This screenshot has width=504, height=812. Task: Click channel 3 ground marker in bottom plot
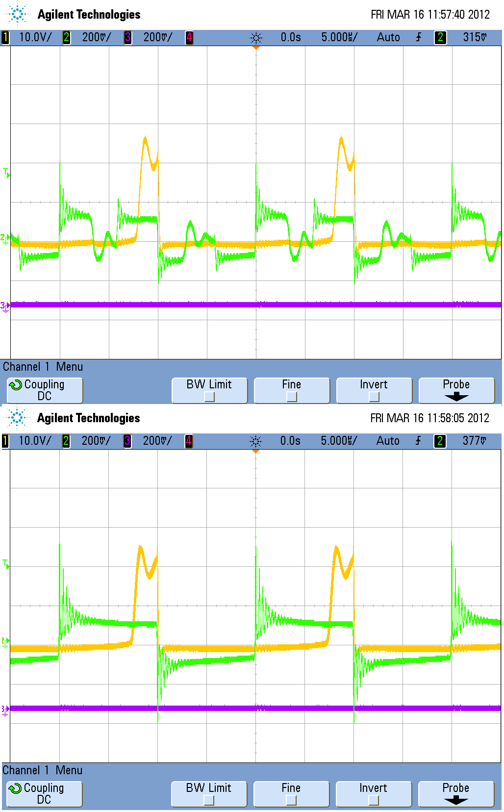point(5,710)
